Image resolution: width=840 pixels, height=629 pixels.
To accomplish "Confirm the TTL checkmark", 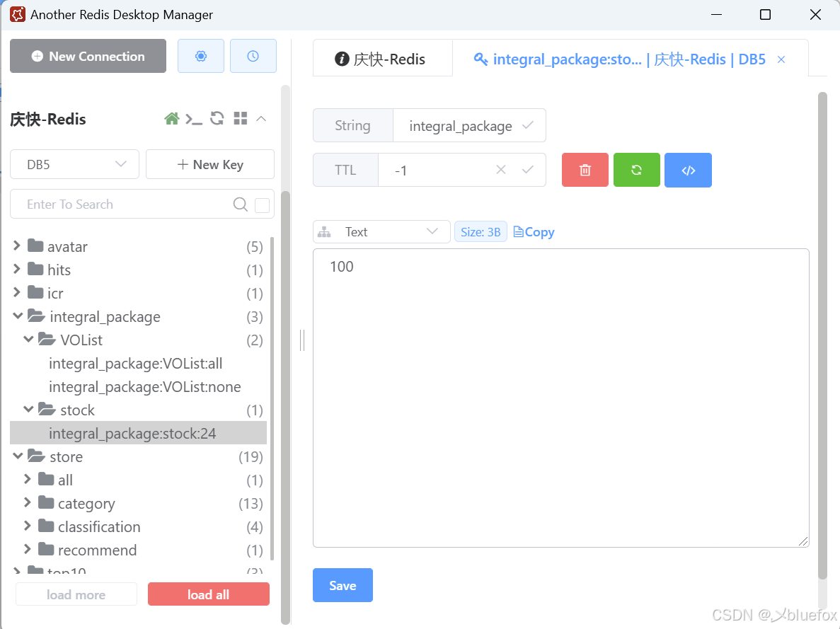I will coord(528,170).
